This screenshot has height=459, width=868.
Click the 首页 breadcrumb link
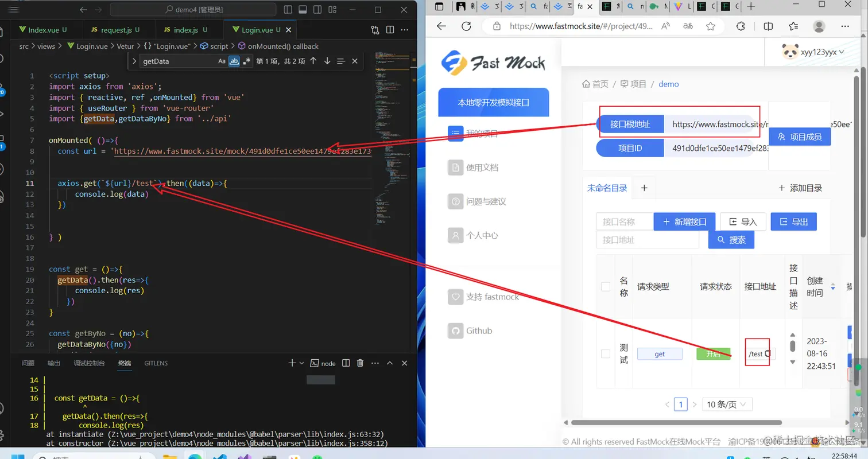595,84
